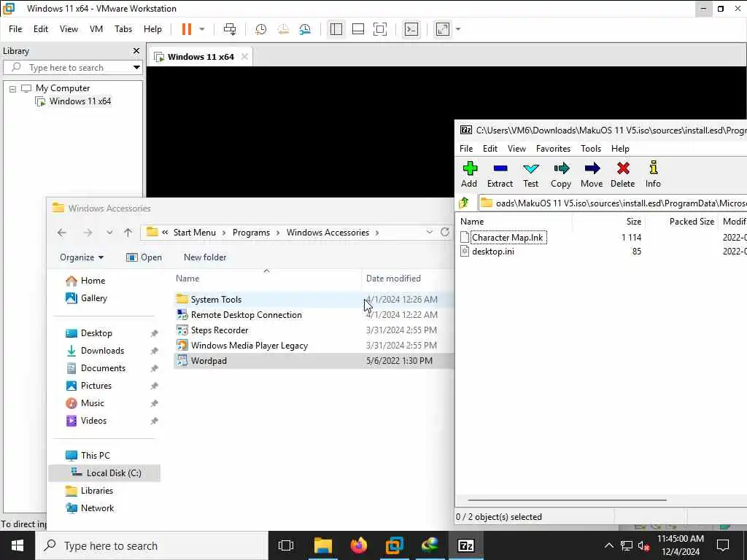Viewport: 747px width, 560px height.
Task: Open the pause button dropdown arrow in VMware
Action: pyautogui.click(x=202, y=29)
